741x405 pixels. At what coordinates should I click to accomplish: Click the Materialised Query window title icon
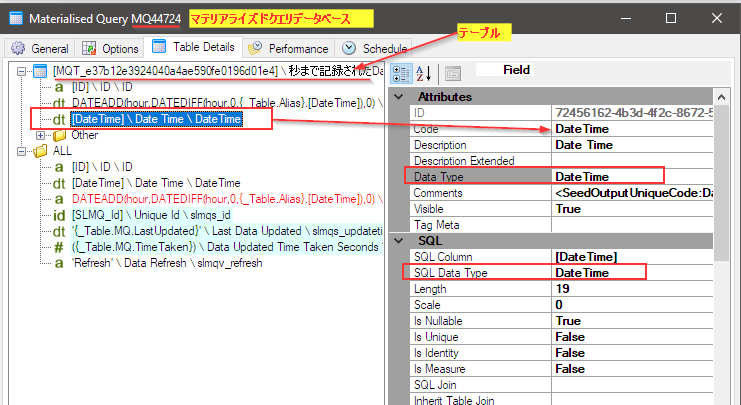(16, 18)
